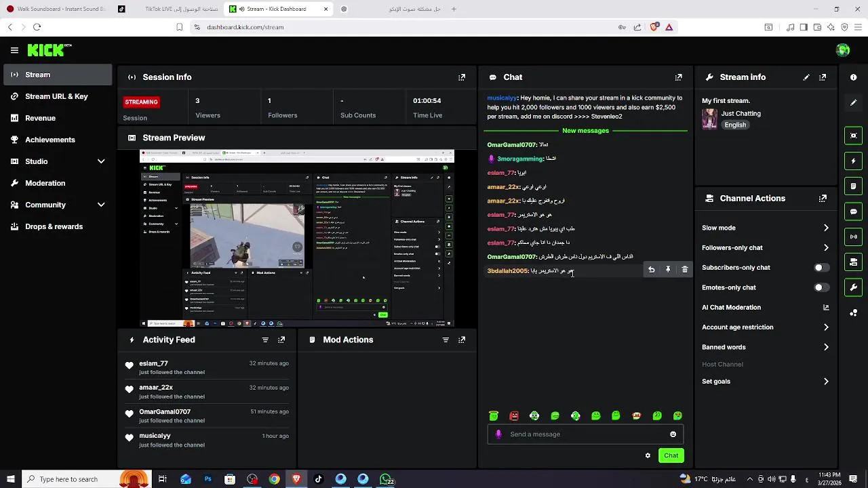Delete 3bdallah2005's chat message

685,270
